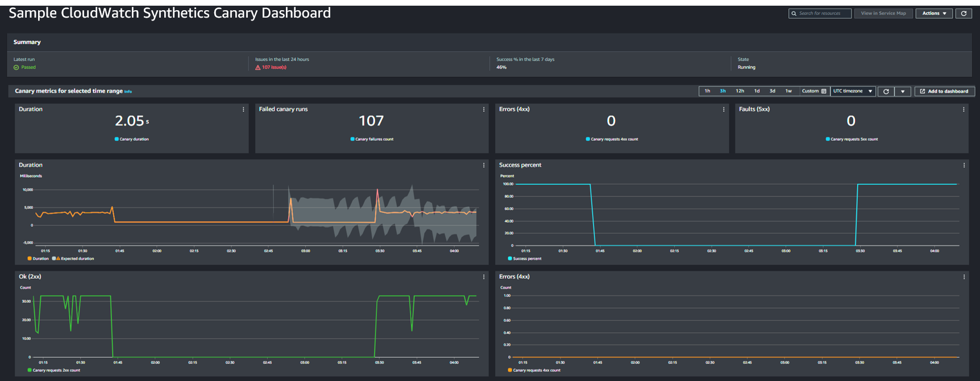Open the Actions dropdown menu
The width and height of the screenshot is (980, 381).
pos(934,13)
